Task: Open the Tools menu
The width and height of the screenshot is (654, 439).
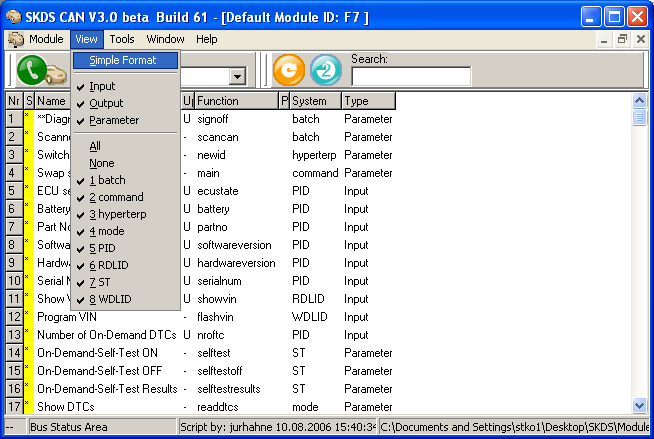Action: [x=122, y=39]
